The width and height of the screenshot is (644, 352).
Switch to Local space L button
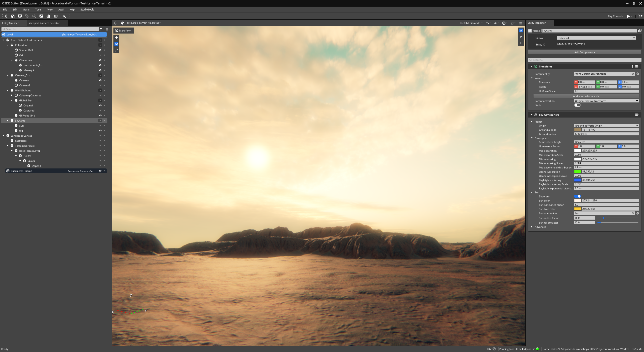[x=521, y=43]
